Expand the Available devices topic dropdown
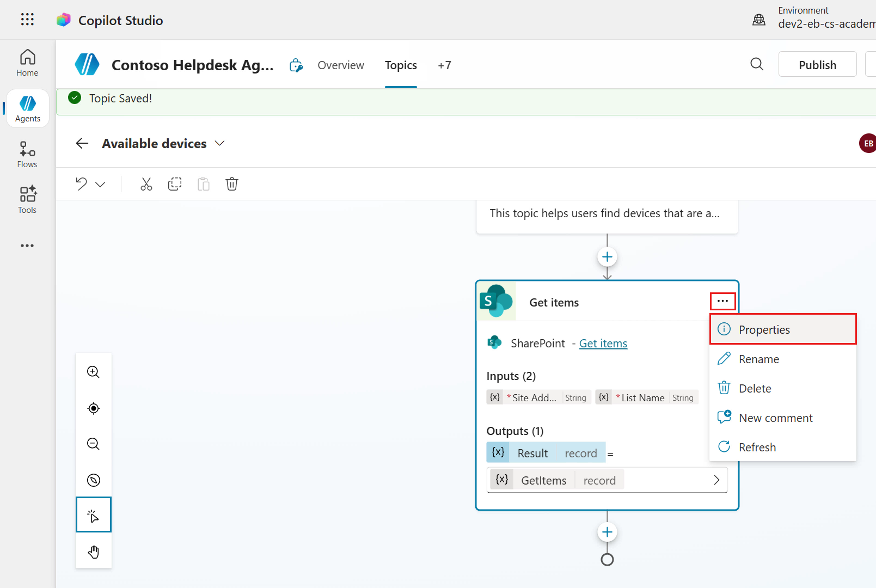The image size is (876, 588). [220, 143]
